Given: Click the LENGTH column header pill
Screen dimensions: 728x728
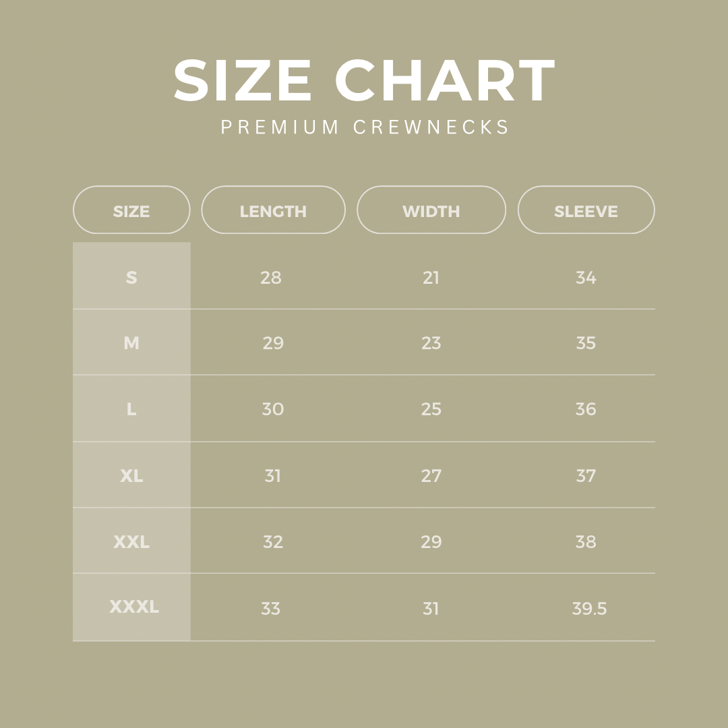Looking at the screenshot, I should [x=273, y=210].
